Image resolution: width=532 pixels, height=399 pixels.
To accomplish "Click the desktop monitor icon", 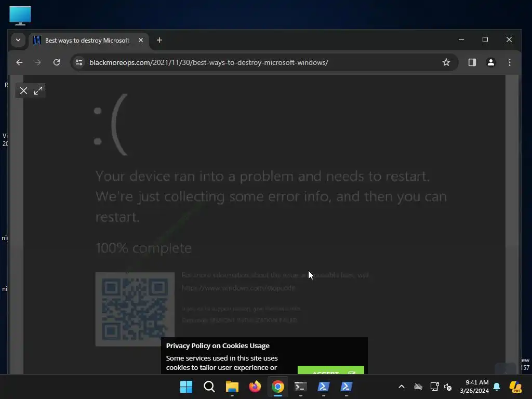I will coord(20,16).
